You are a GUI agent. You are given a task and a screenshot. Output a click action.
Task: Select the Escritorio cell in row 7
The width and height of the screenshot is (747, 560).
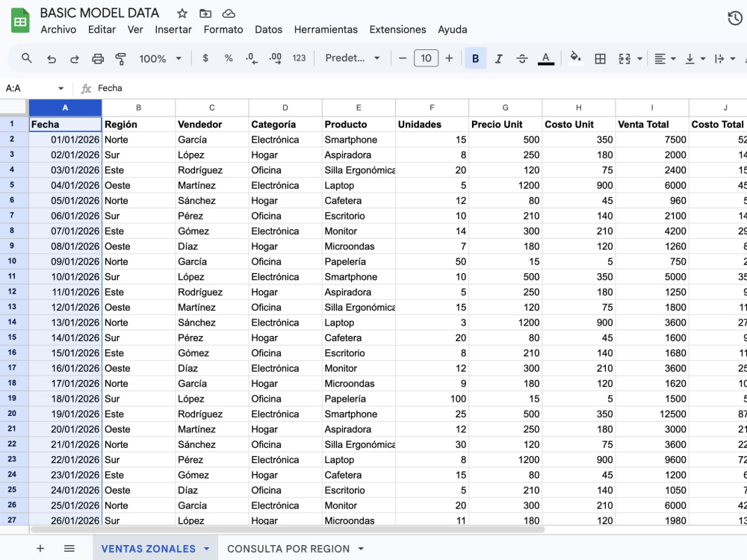(359, 216)
